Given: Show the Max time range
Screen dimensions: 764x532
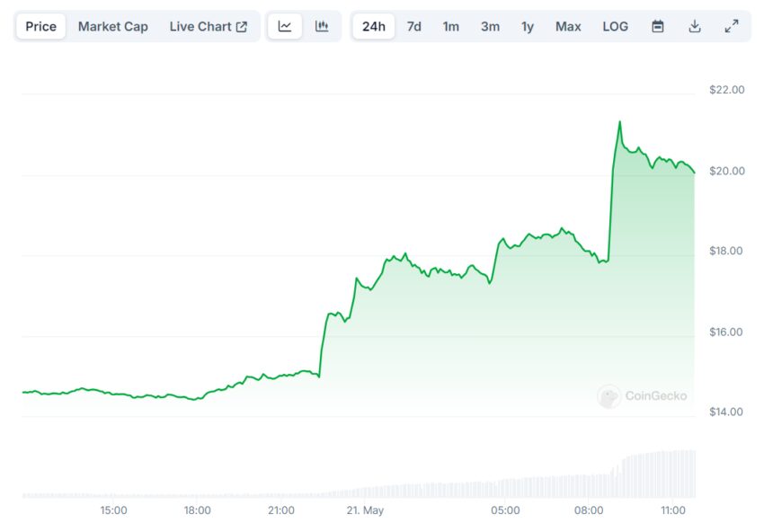Looking at the screenshot, I should pyautogui.click(x=568, y=26).
